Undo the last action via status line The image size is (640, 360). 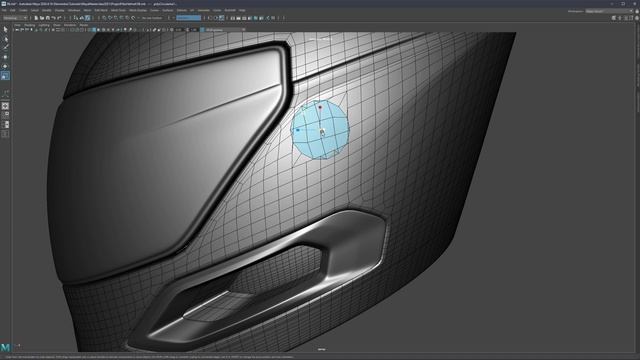point(53,18)
